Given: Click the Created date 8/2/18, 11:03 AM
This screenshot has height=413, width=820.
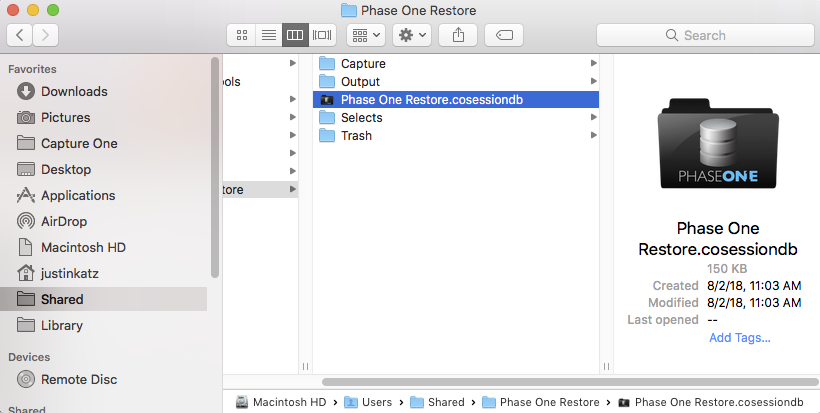Looking at the screenshot, I should point(754,286).
